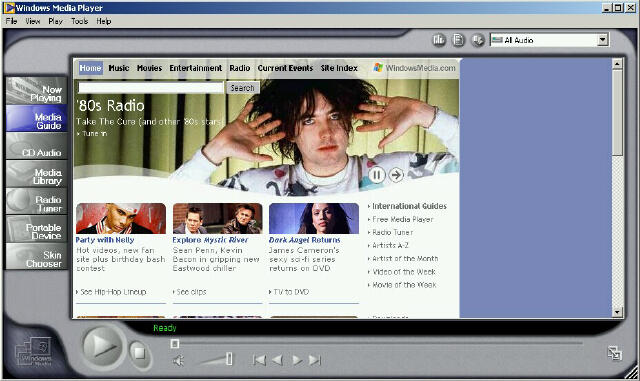Open Dark Angel Returns link
This screenshot has height=381, width=640.
tap(304, 240)
